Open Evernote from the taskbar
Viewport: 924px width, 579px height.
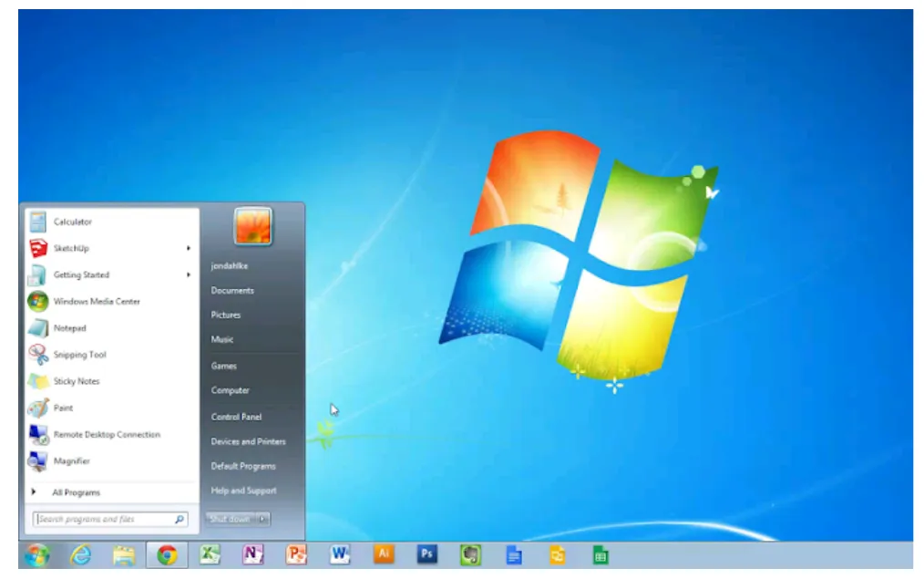tap(470, 554)
